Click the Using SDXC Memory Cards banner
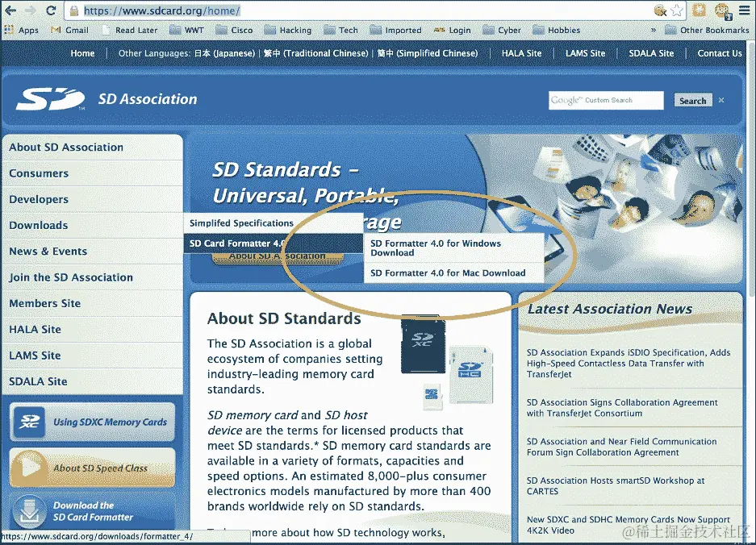This screenshot has width=756, height=545. coord(92,422)
